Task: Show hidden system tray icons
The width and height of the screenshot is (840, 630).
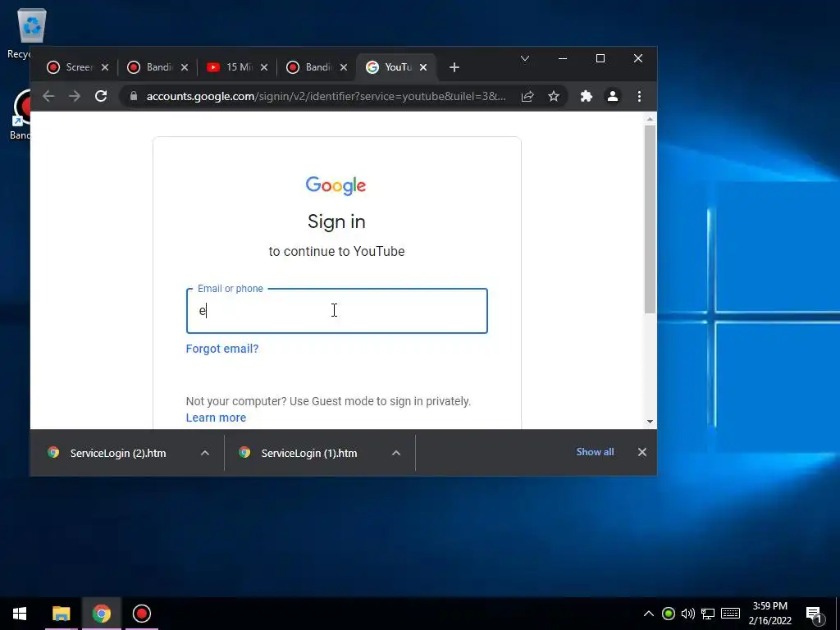Action: [648, 614]
